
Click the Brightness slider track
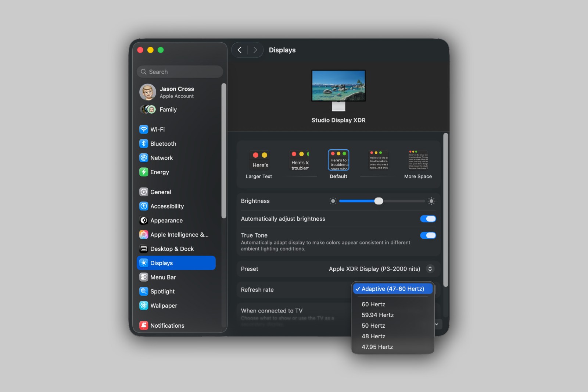pos(401,201)
